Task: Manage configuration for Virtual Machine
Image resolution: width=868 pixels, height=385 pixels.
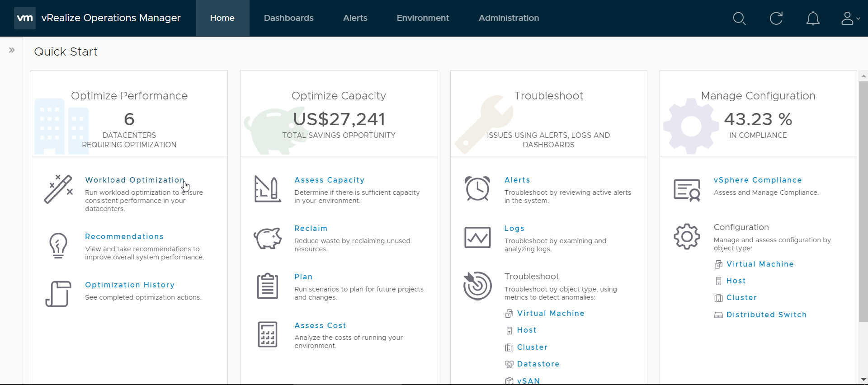Action: [760, 264]
